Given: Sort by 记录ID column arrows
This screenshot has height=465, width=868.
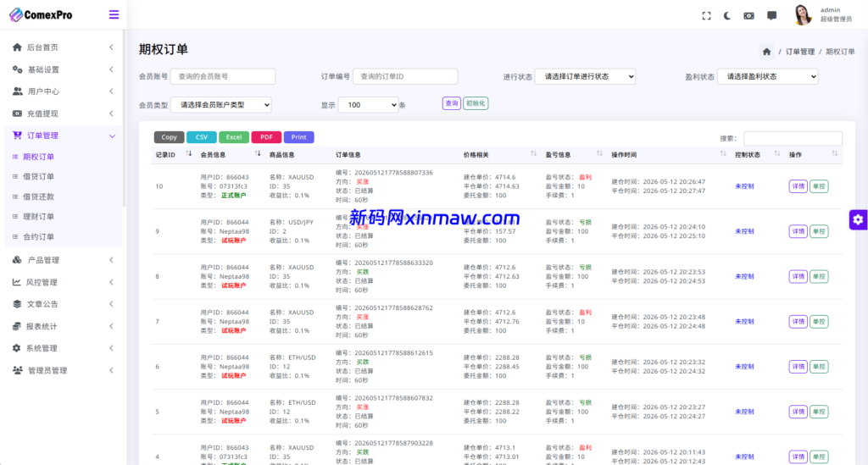Looking at the screenshot, I should (x=189, y=153).
